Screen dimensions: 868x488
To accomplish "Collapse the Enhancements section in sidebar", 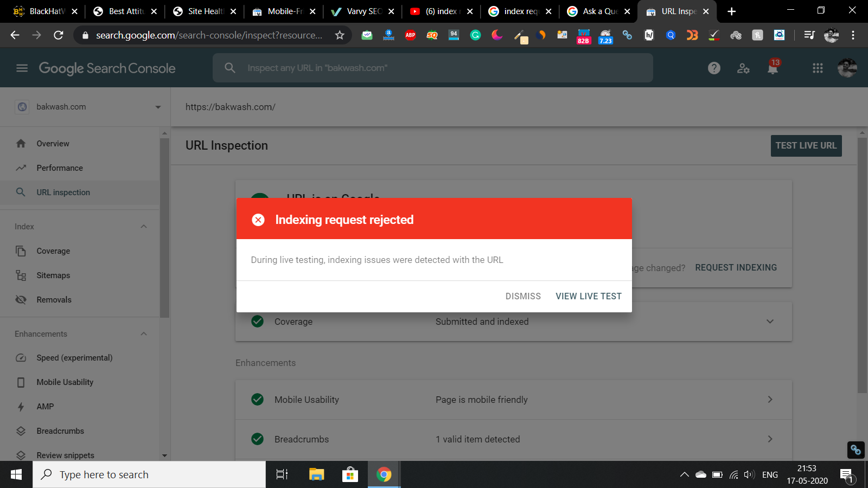I will (x=144, y=334).
